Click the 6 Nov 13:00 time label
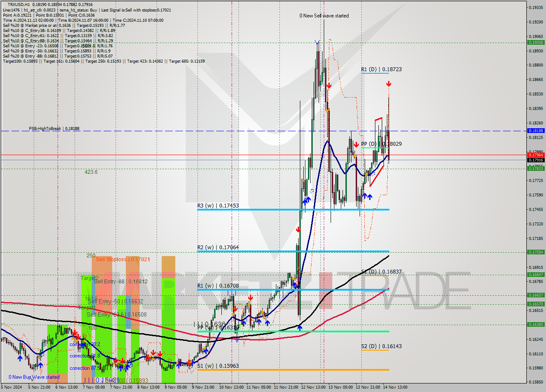This screenshot has height=392, width=546. pyautogui.click(x=66, y=387)
